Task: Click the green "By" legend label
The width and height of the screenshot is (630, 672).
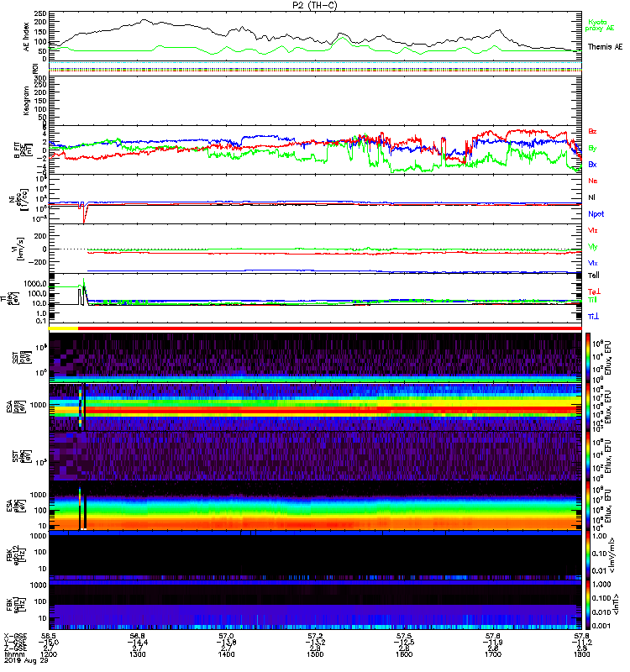Action: point(592,149)
